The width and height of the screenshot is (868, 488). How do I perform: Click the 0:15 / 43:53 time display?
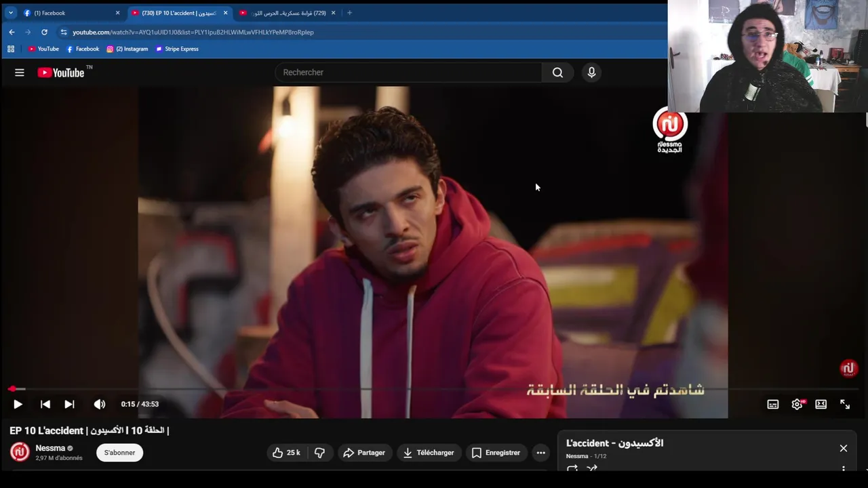[140, 404]
